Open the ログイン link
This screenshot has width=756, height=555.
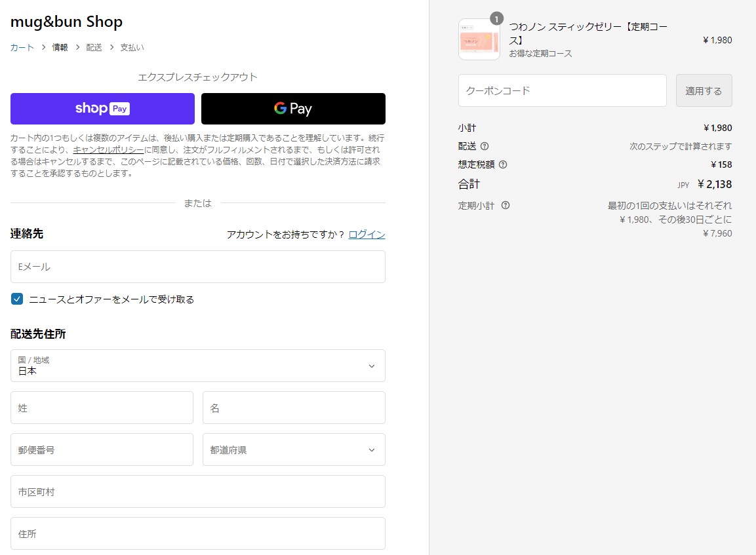tap(367, 235)
